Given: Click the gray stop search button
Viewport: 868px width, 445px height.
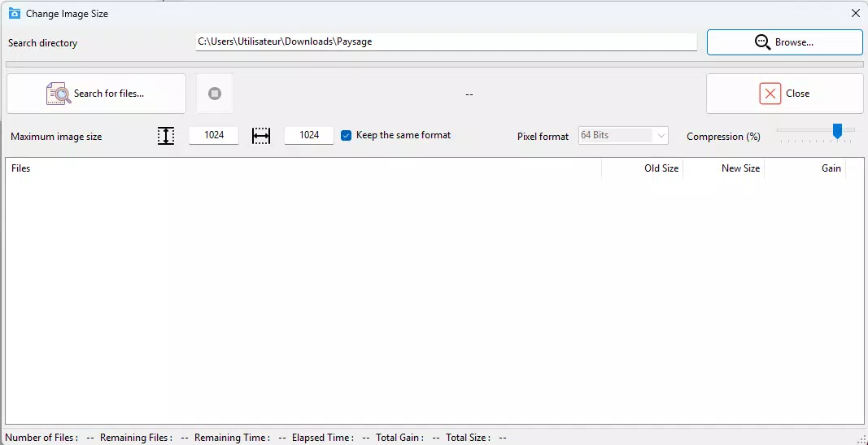Looking at the screenshot, I should coord(215,94).
